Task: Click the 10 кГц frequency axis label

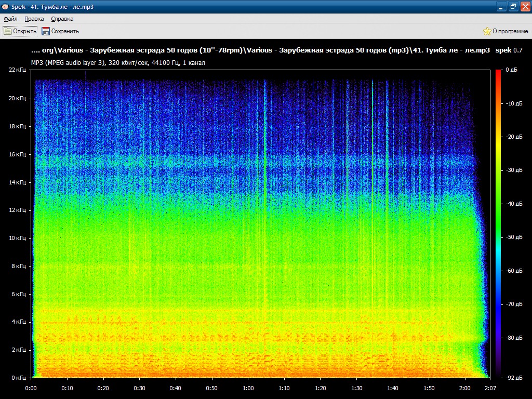Action: (17, 238)
